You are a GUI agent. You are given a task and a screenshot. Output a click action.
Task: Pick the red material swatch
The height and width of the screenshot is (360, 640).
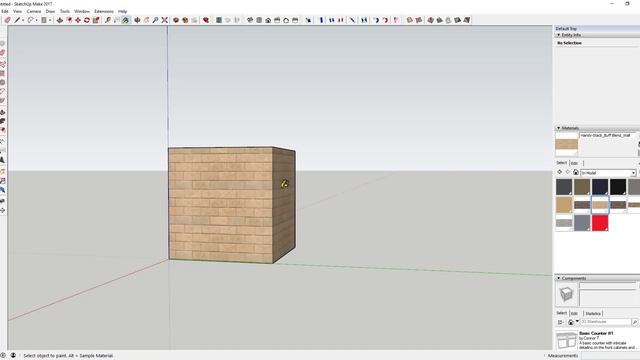coord(600,223)
